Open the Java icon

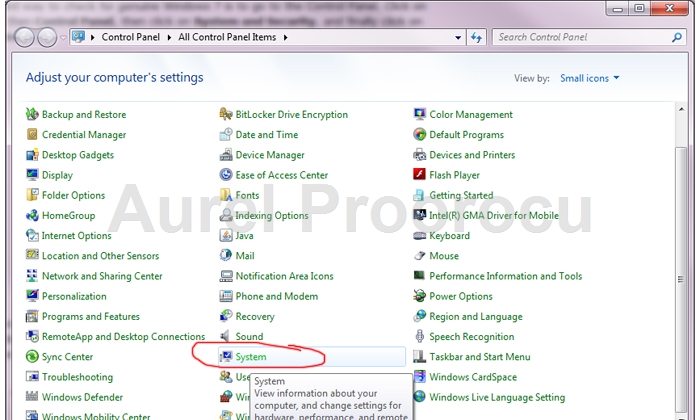[226, 235]
